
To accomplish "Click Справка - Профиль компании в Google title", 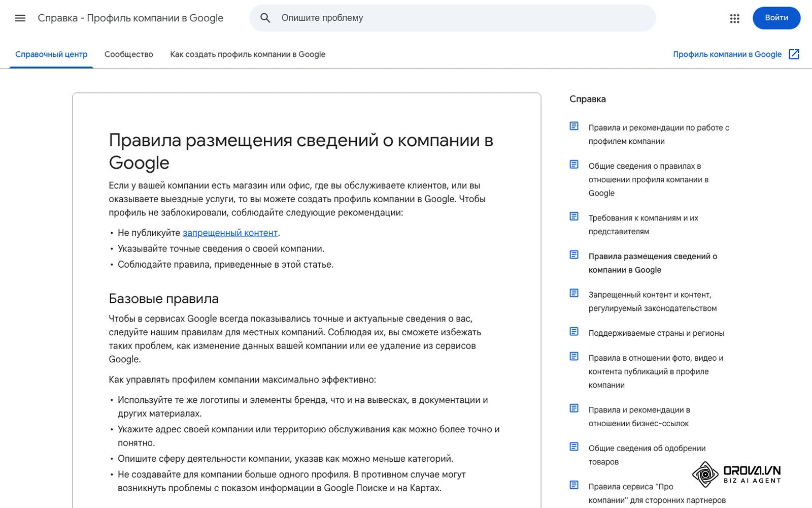I will [x=130, y=18].
